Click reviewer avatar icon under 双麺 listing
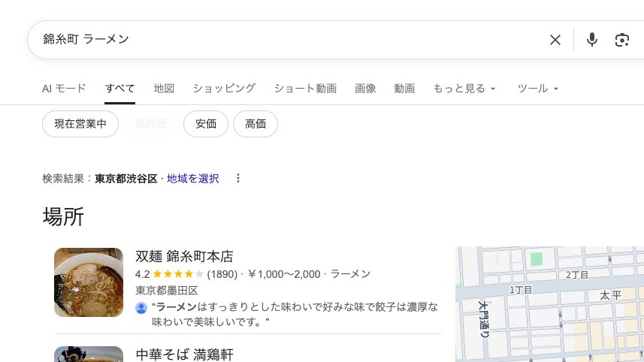The width and height of the screenshot is (644, 362). tap(141, 308)
